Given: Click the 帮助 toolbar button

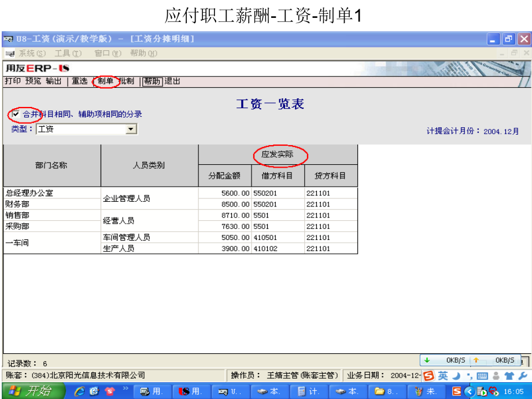Looking at the screenshot, I should click(152, 82).
